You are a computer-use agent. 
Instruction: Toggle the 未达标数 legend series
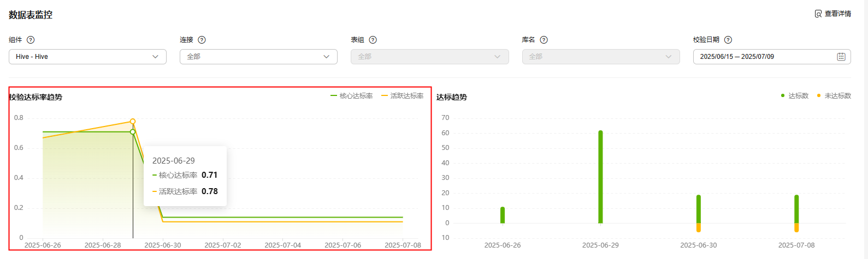pyautogui.click(x=834, y=96)
